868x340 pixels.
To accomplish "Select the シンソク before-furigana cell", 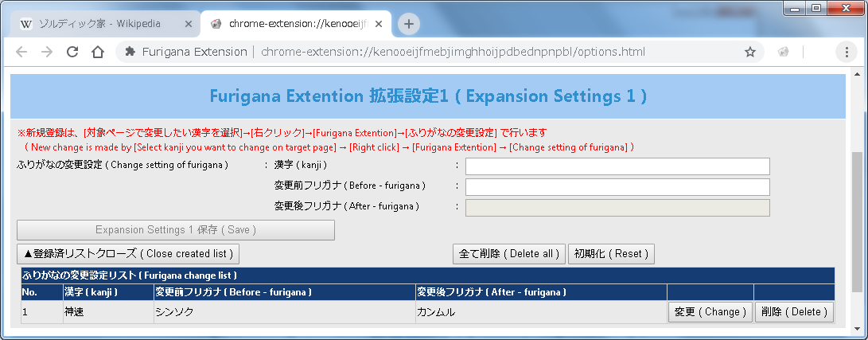I will [x=285, y=312].
